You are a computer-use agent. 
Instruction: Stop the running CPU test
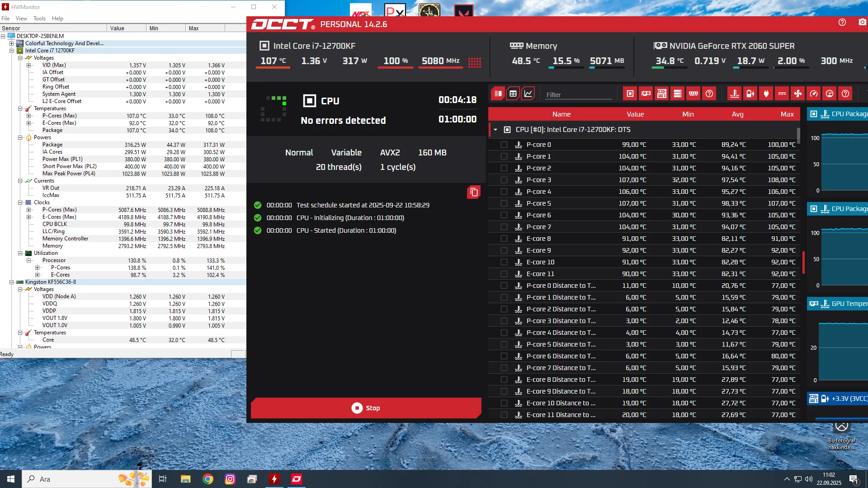click(x=366, y=408)
